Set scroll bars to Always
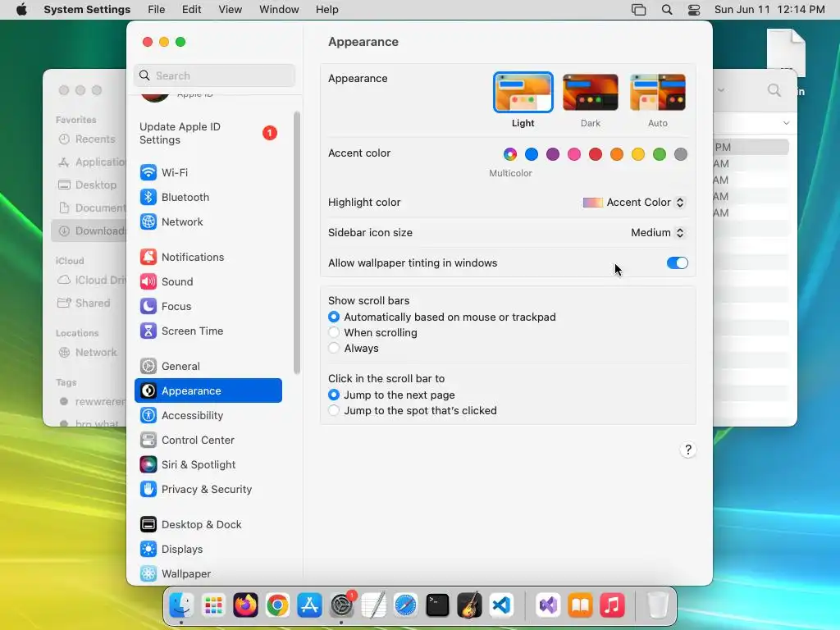The image size is (840, 630). coord(334,348)
